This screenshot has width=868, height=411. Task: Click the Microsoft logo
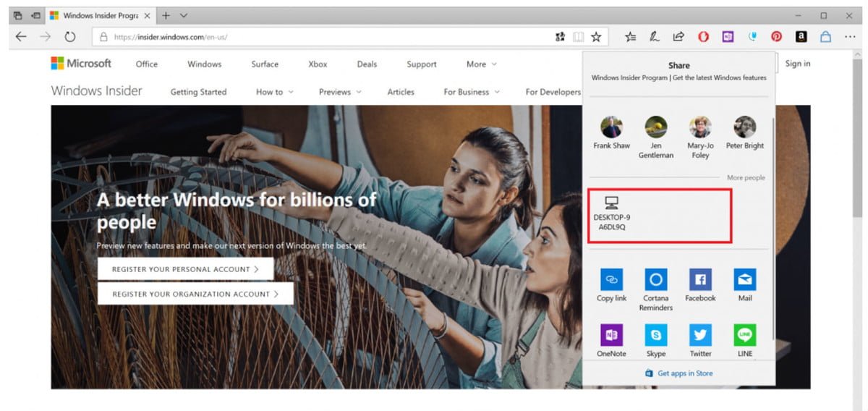pos(81,64)
